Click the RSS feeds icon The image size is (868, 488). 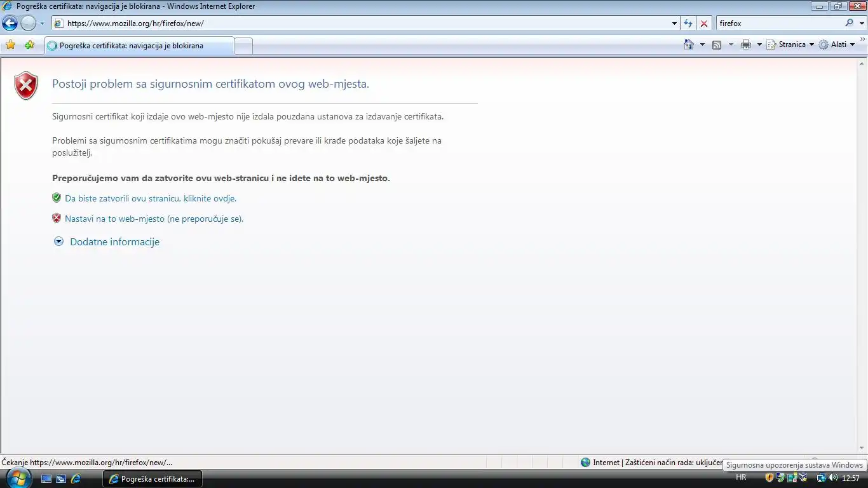point(717,44)
